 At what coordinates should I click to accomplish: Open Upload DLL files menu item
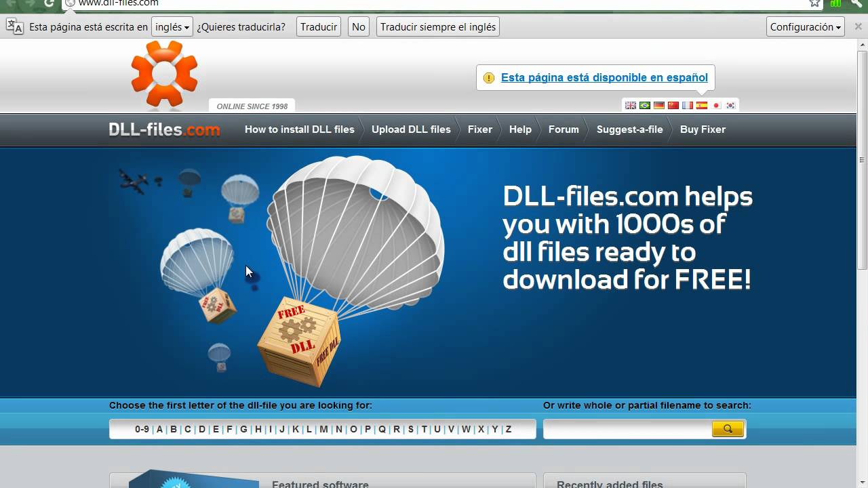pyautogui.click(x=411, y=129)
